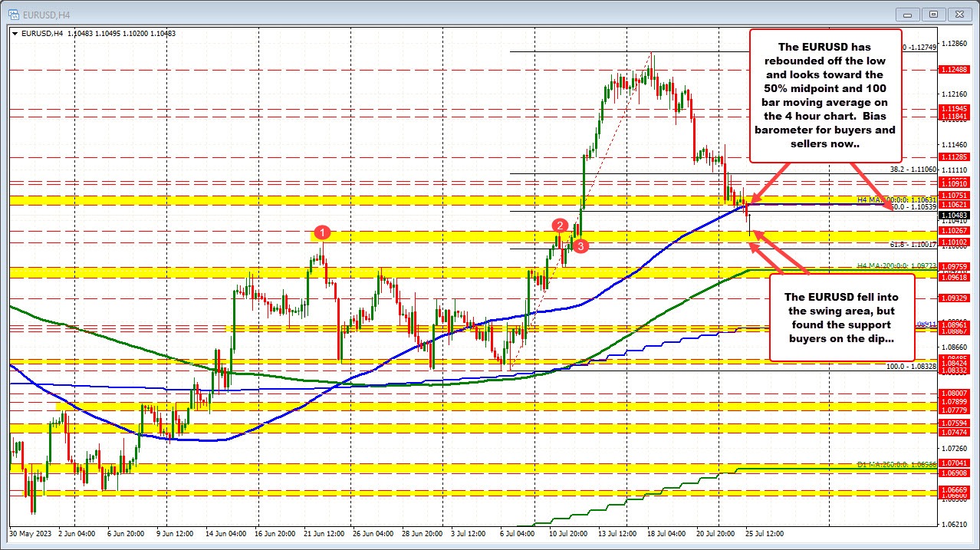Expand the OHLC quote dropdown arrow beside EURUSD,H4
The width and height of the screenshot is (980, 550).
point(15,34)
